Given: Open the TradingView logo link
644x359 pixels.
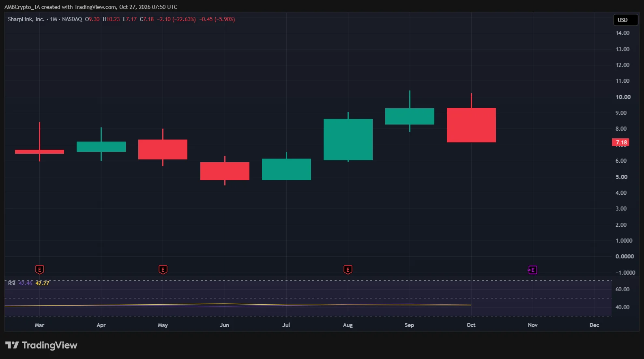Looking at the screenshot, I should point(41,345).
